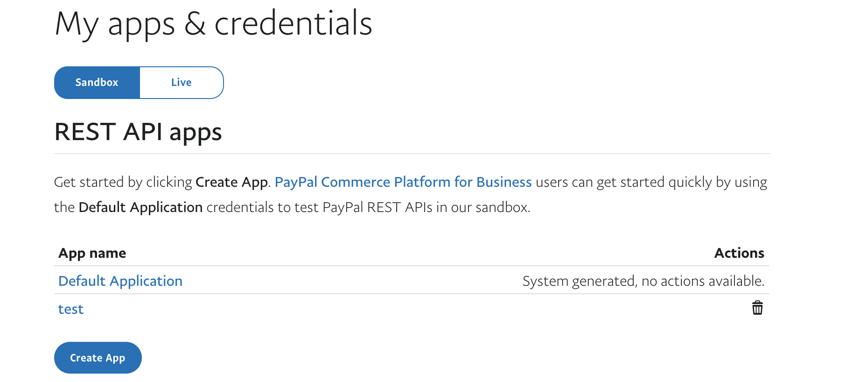Viewport: 868px width, 382px height.
Task: Click bold 'Default Application' text in description
Action: click(140, 207)
